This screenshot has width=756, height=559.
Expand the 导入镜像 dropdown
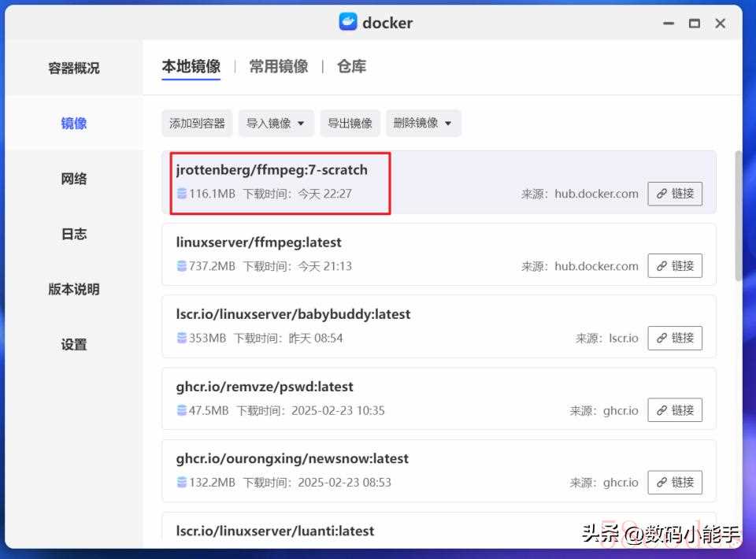276,123
